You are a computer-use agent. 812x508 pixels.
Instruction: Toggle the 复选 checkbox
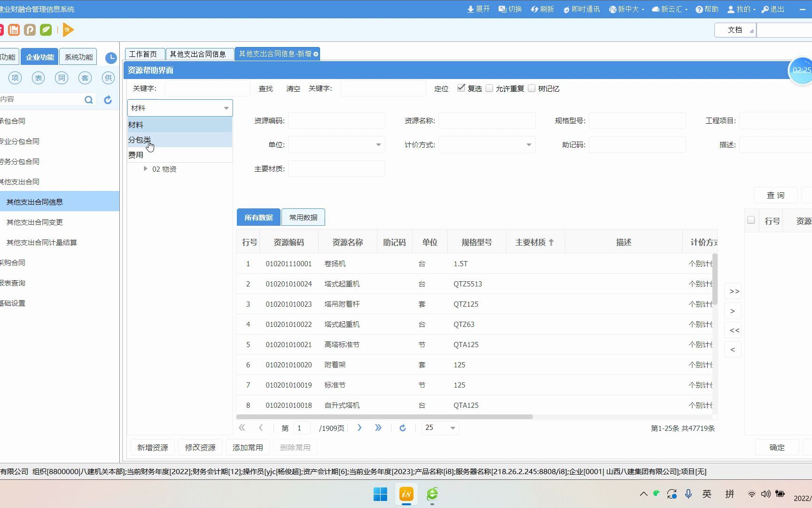(x=461, y=88)
